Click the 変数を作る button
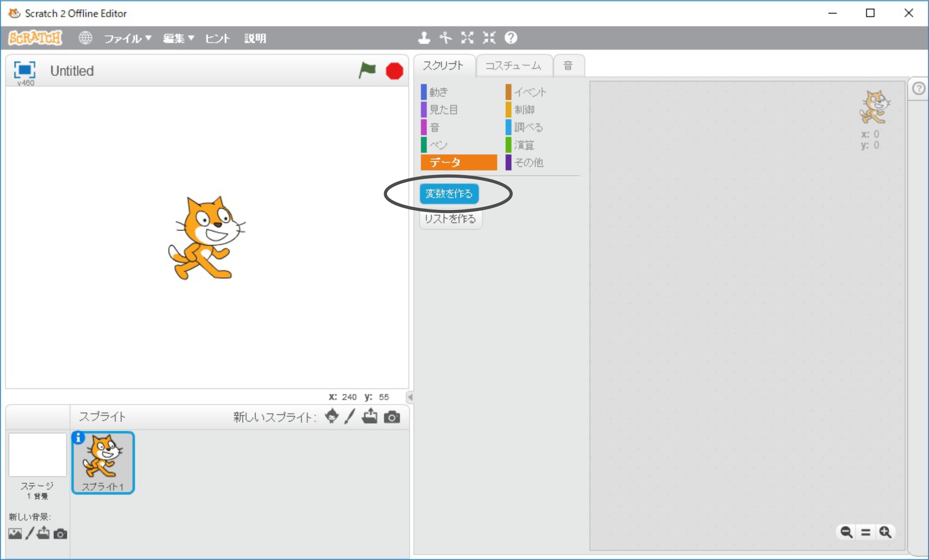Viewport: 929px width, 560px height. [x=449, y=193]
